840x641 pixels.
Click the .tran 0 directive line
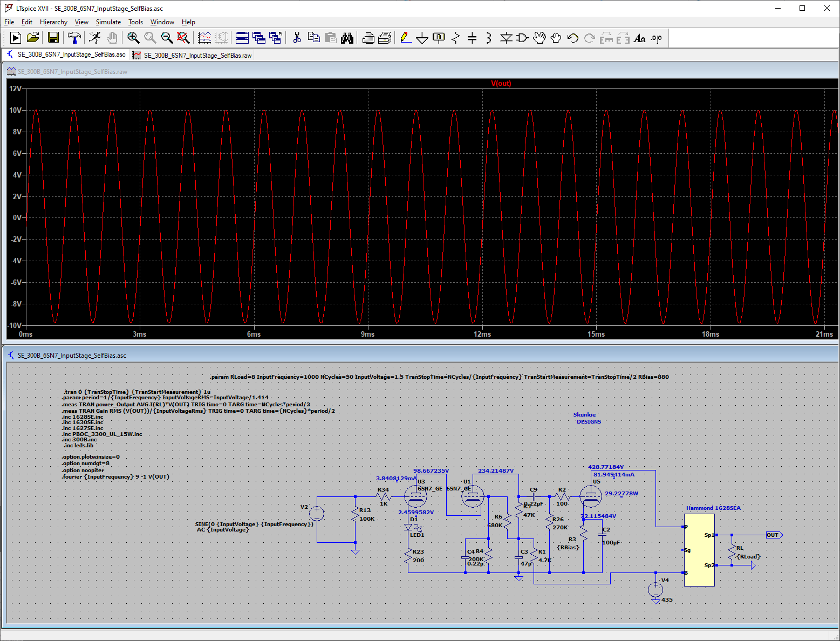(x=137, y=392)
